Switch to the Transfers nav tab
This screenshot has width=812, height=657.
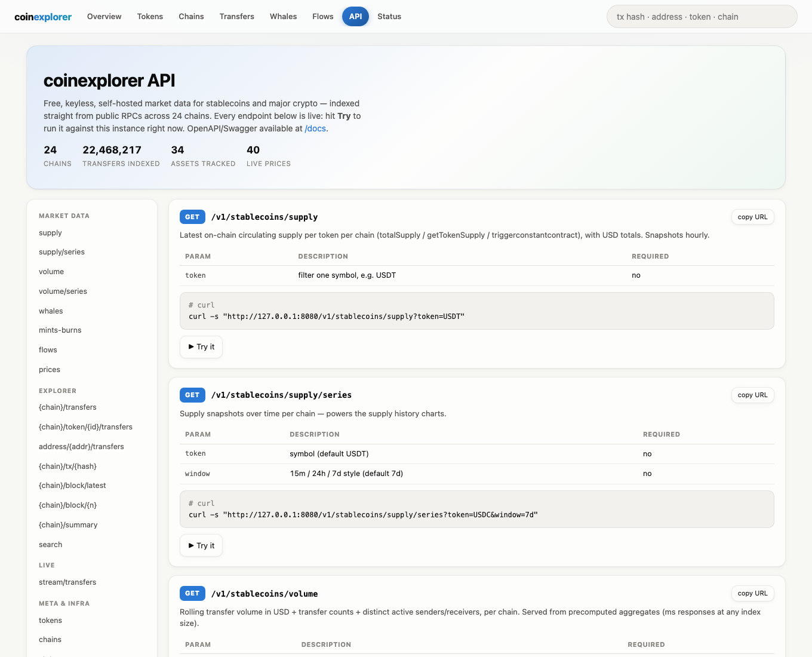236,17
